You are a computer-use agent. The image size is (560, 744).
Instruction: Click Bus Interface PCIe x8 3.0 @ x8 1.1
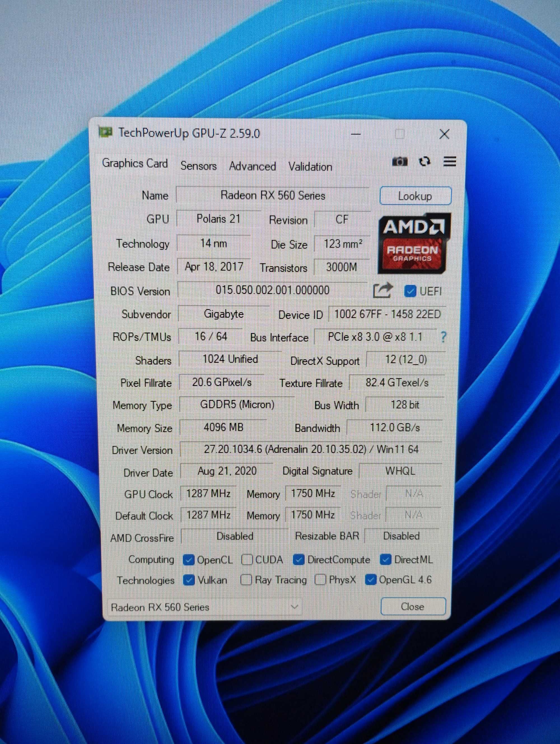coord(375,337)
